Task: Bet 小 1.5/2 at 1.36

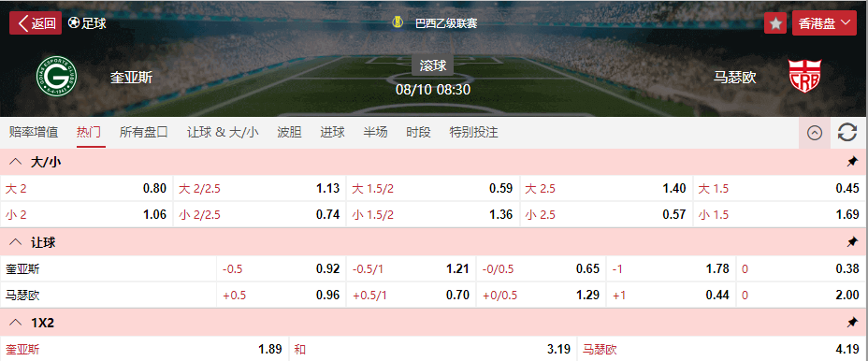Action: tap(433, 214)
